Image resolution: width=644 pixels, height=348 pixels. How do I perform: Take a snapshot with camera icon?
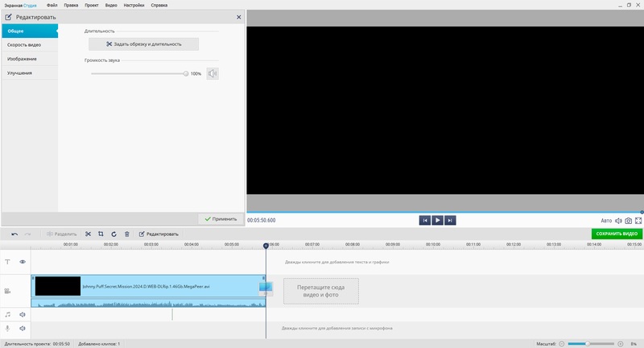point(629,221)
